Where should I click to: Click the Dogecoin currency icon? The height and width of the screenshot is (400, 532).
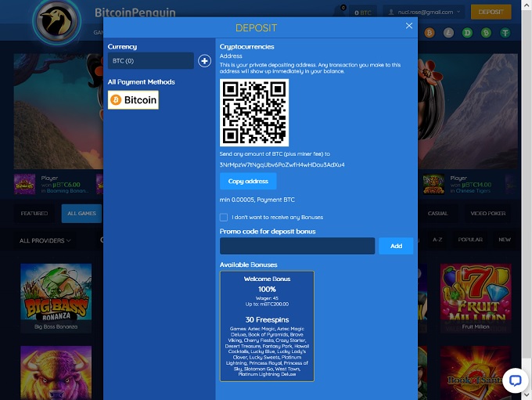pyautogui.click(x=467, y=33)
